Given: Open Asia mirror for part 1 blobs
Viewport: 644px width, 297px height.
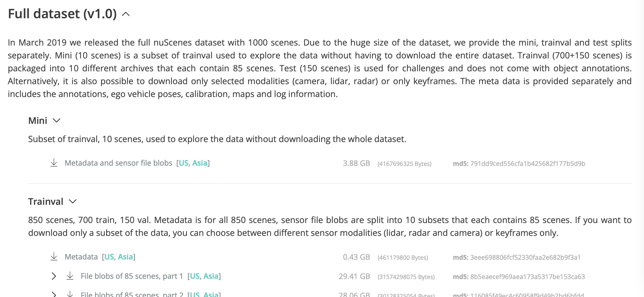Looking at the screenshot, I should click(x=212, y=276).
